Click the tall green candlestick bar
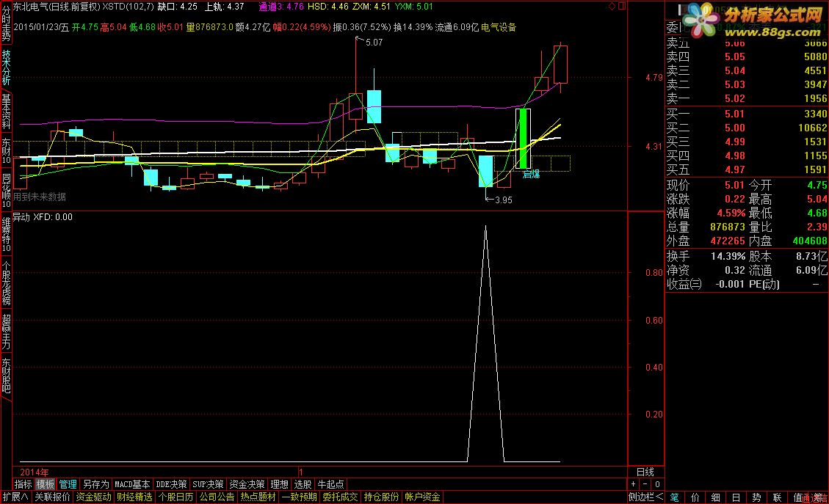The image size is (829, 504). coord(523,139)
